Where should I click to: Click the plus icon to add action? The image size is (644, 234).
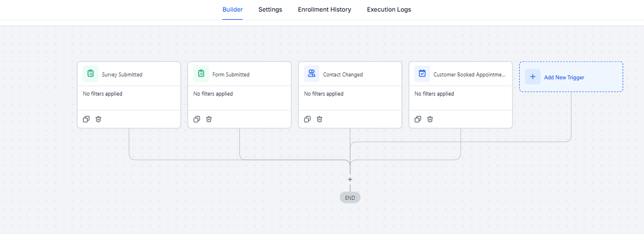[350, 180]
